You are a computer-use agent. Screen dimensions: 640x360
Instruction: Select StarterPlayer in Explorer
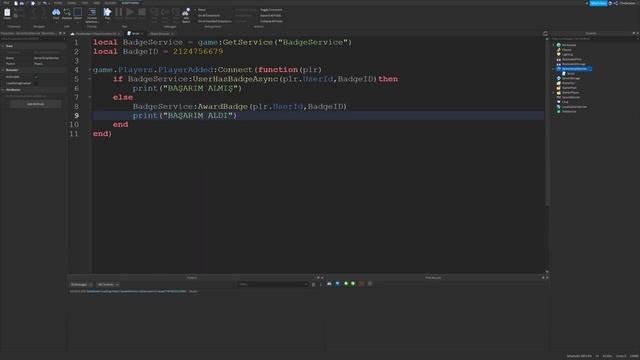[570, 93]
